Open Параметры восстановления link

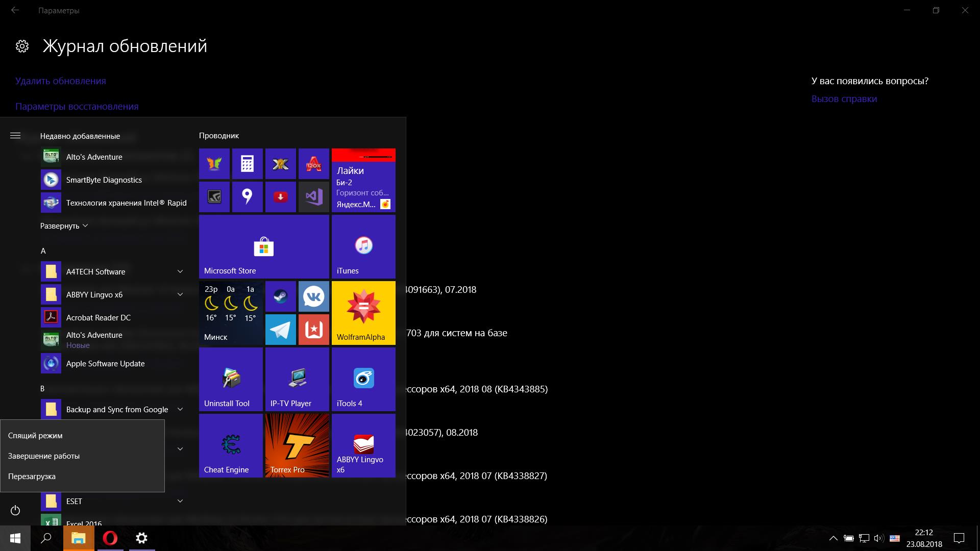[x=76, y=106]
